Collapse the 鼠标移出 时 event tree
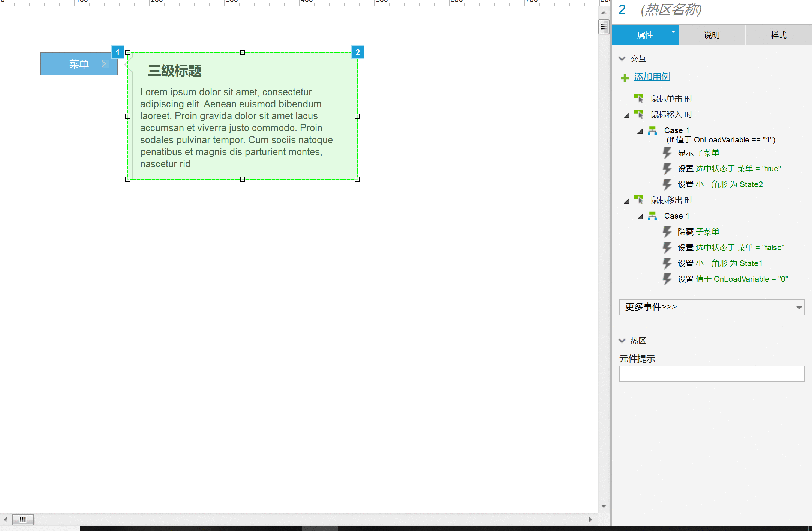 coord(626,201)
